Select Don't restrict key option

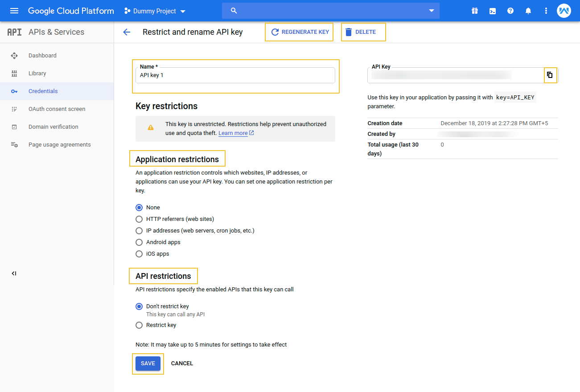(x=139, y=306)
